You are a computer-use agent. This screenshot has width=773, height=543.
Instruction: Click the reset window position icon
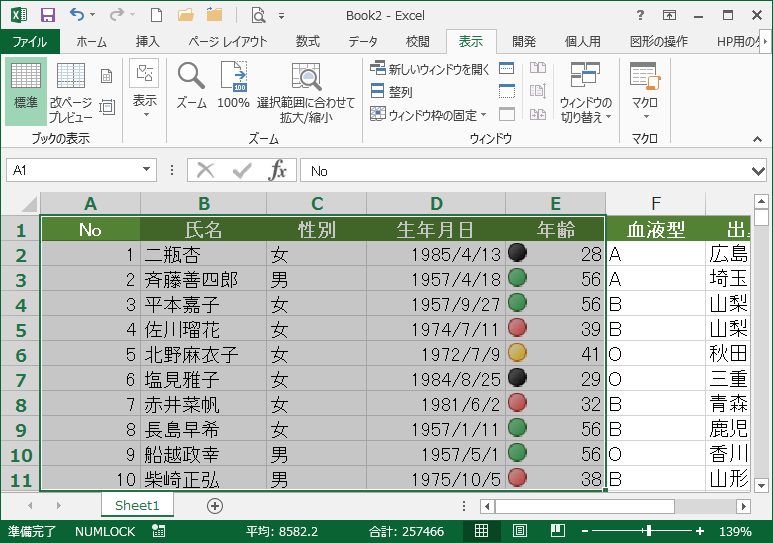(538, 114)
